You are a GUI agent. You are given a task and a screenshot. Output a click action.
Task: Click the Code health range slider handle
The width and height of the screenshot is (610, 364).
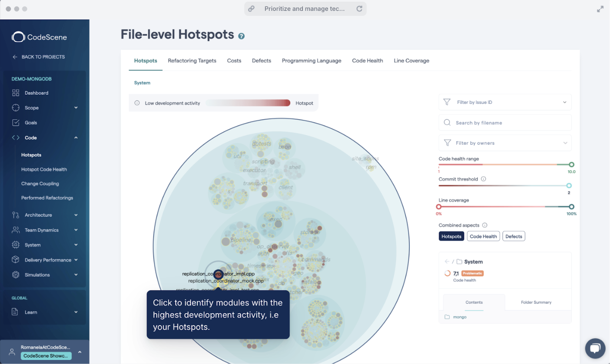point(571,165)
